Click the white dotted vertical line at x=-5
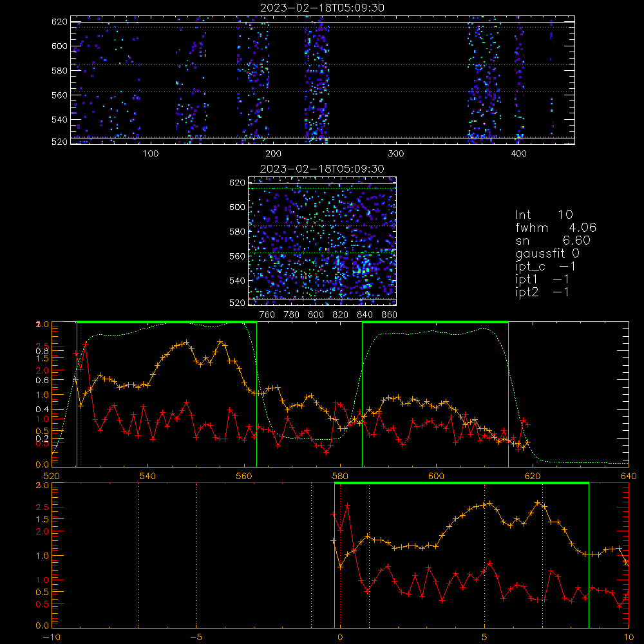The width and height of the screenshot is (644, 644). point(196,555)
